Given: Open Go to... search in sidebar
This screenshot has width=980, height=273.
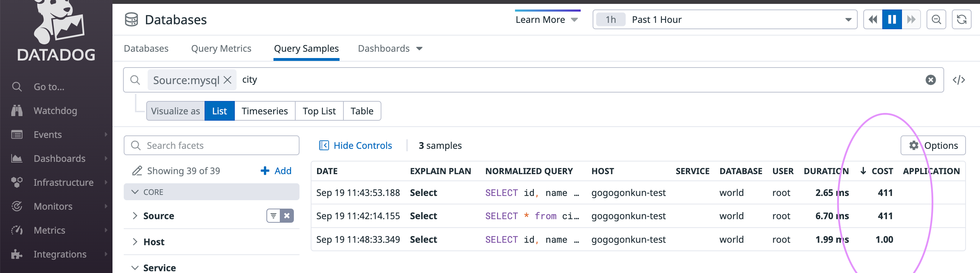Looking at the screenshot, I should click(x=49, y=87).
